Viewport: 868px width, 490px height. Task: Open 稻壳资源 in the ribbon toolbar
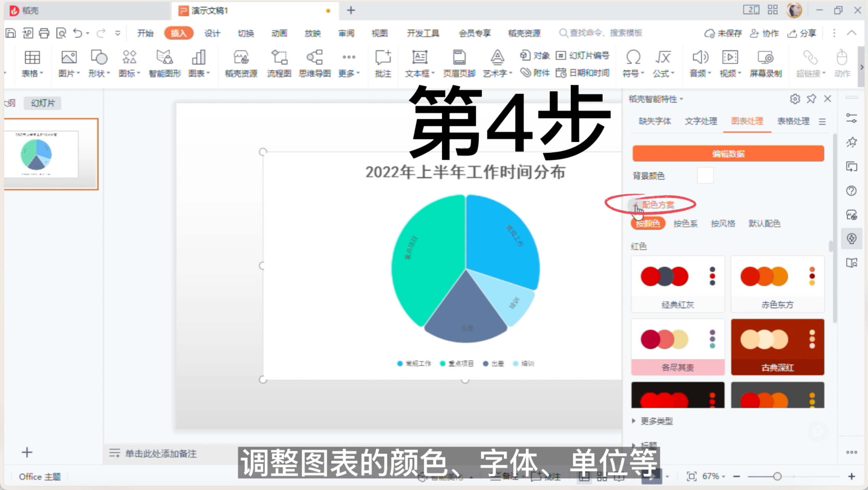[241, 64]
